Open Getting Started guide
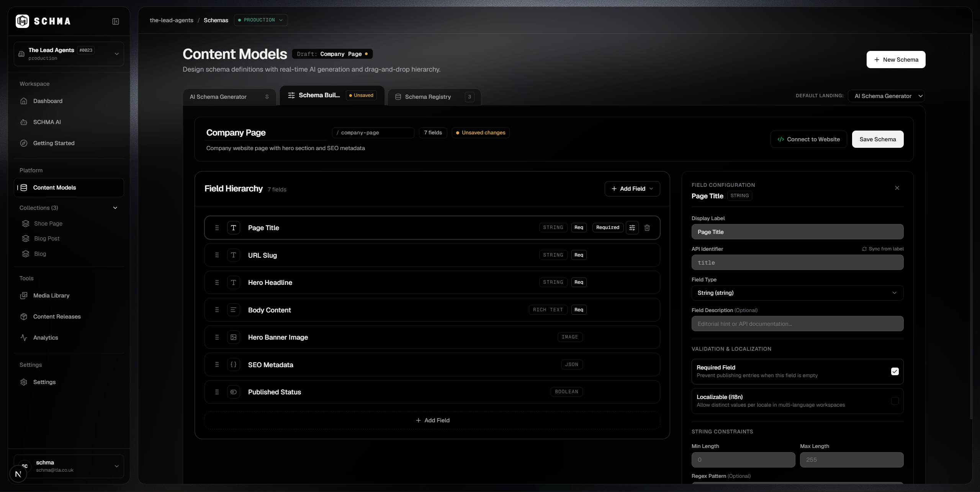Viewport: 980px width, 492px height. point(69,143)
